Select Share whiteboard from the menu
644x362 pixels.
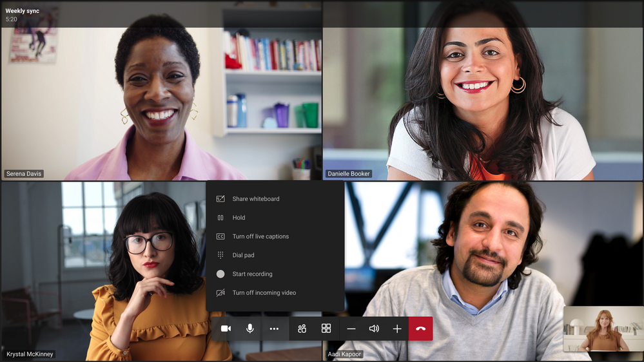[275, 198]
